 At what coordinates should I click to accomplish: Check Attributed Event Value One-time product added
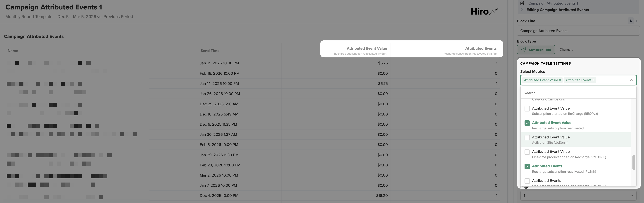point(527,152)
